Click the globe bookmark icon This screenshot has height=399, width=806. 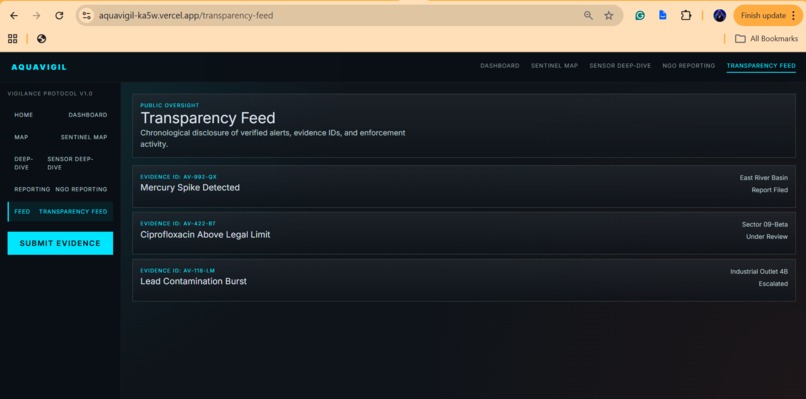click(x=42, y=39)
